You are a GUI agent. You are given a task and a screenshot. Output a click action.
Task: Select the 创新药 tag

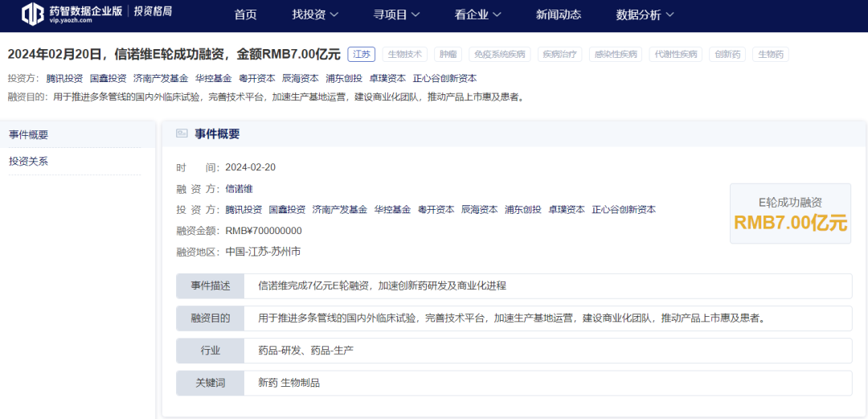pyautogui.click(x=727, y=55)
